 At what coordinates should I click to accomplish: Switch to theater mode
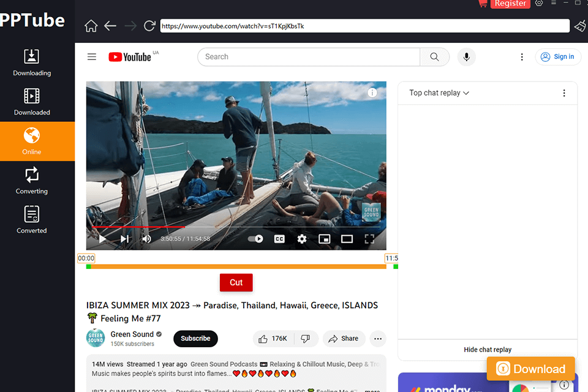pos(347,239)
